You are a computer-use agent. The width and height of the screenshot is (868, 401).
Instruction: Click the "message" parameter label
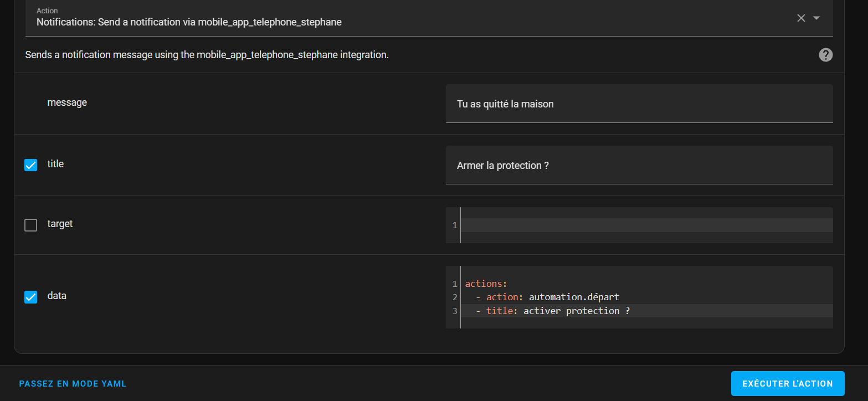[67, 102]
